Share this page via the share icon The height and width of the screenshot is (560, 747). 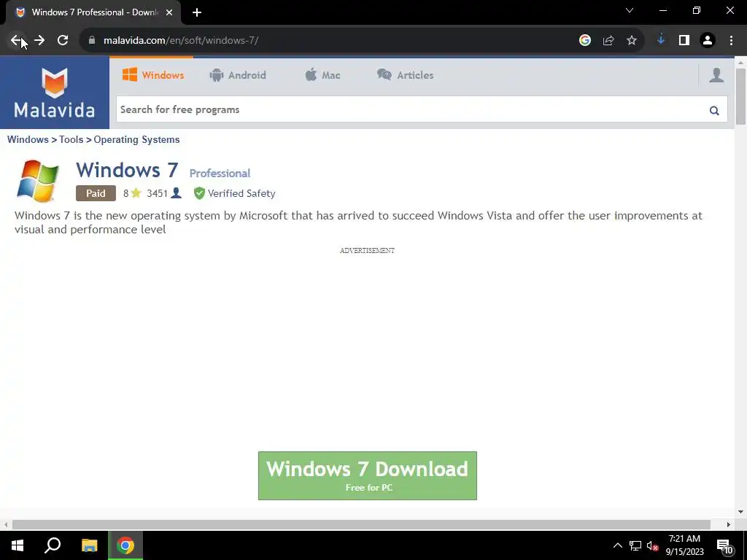click(x=608, y=41)
